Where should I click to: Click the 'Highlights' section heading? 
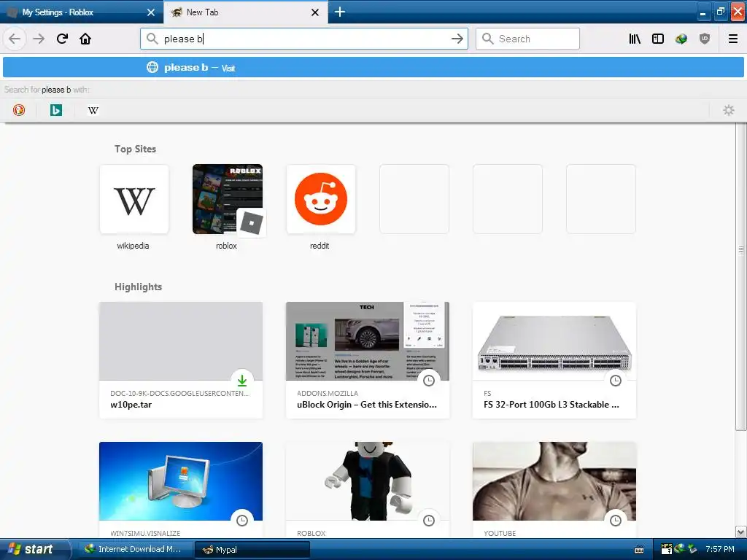tap(138, 287)
